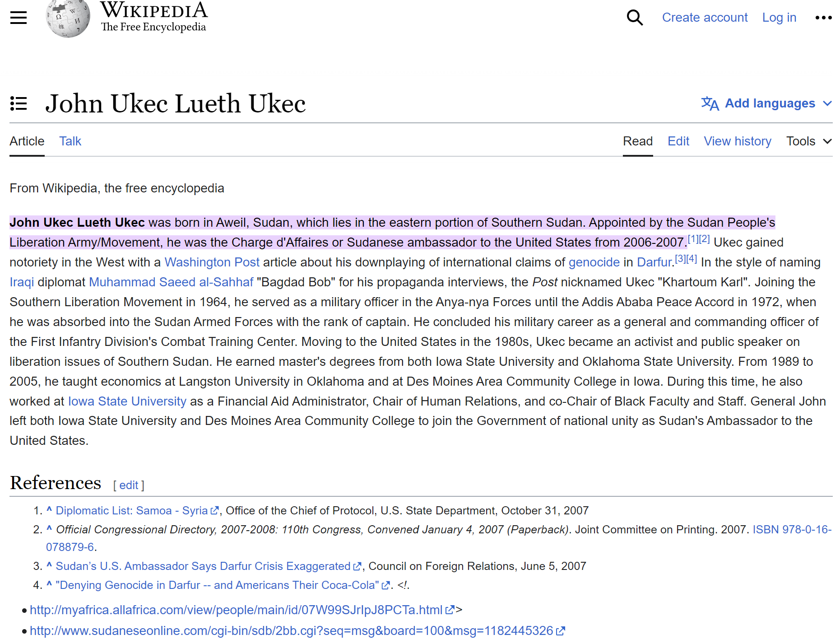Image resolution: width=840 pixels, height=644 pixels.
Task: Open citation footnote [3] superscript
Action: (680, 259)
